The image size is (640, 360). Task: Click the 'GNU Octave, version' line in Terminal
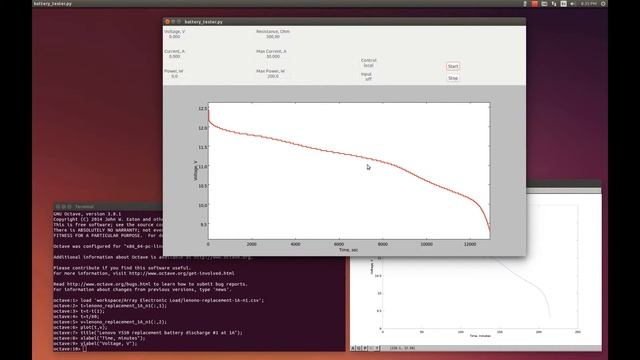coord(87,214)
